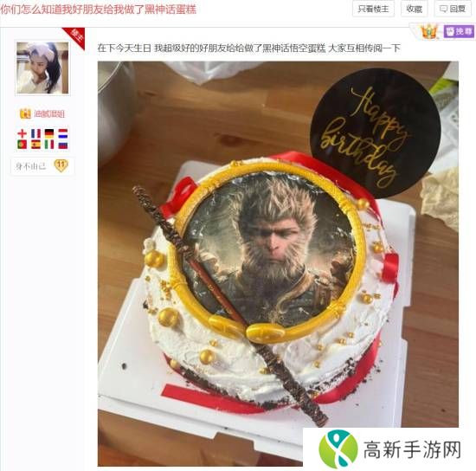The image size is (476, 471).
Task: Click the VIP badge icon beside username
Action: pyautogui.click(x=25, y=114)
